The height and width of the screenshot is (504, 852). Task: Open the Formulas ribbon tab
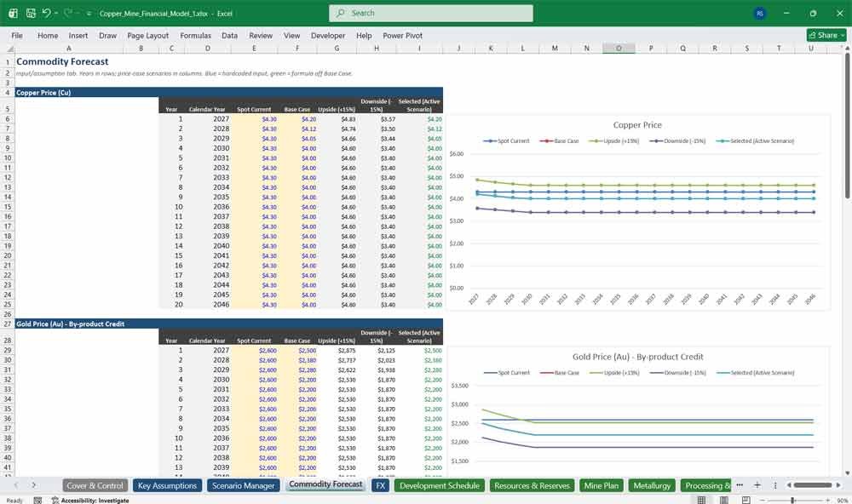click(196, 35)
